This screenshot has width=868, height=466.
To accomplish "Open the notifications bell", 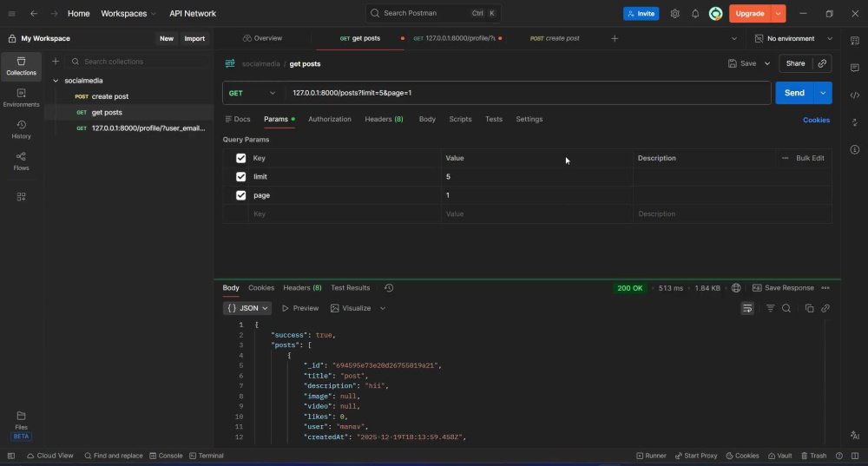I will click(x=695, y=14).
